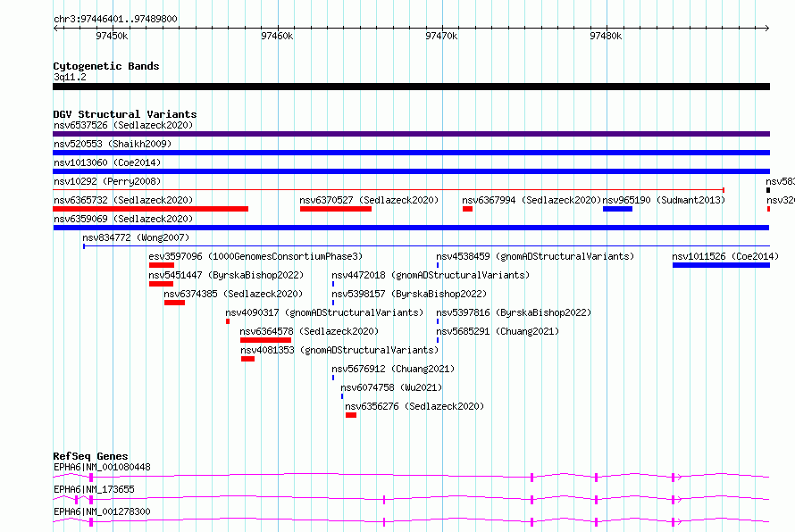Select nsv4090317 (gnomADStructuralVariants) label
The width and height of the screenshot is (795, 532).
pyautogui.click(x=324, y=312)
